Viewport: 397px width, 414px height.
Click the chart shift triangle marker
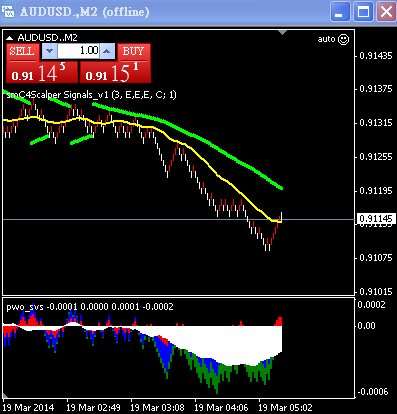coord(283,32)
